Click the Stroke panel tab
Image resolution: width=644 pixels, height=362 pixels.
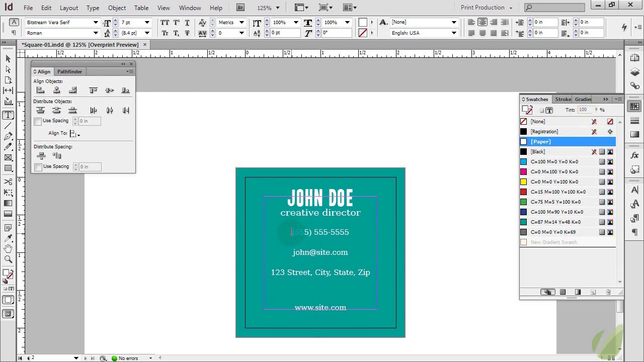click(563, 100)
